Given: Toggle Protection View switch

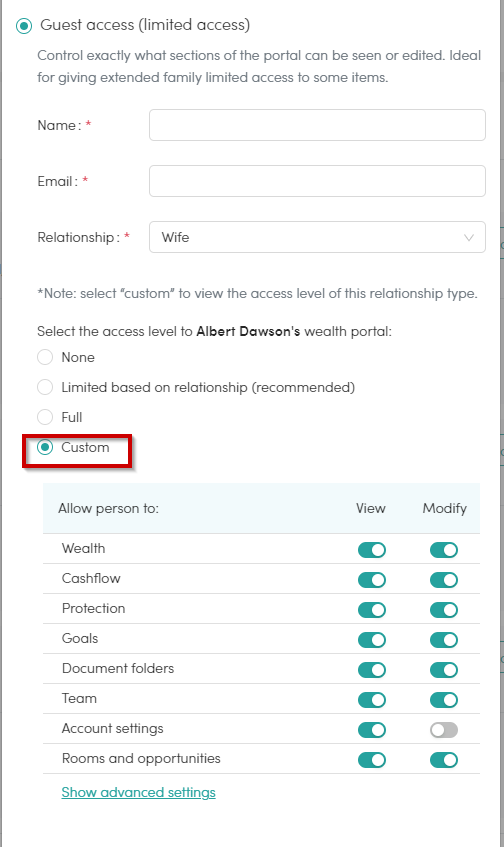Looking at the screenshot, I should [x=372, y=610].
